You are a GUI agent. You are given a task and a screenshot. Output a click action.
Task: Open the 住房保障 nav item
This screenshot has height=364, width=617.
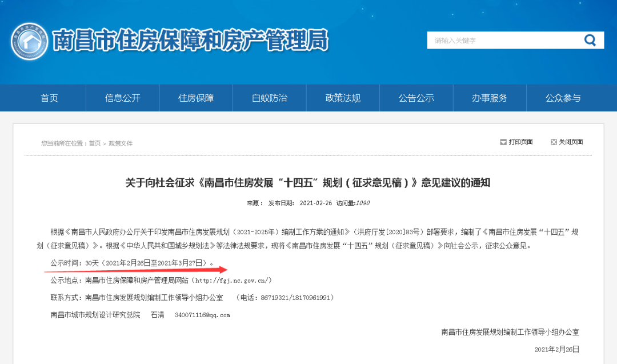[x=196, y=98]
